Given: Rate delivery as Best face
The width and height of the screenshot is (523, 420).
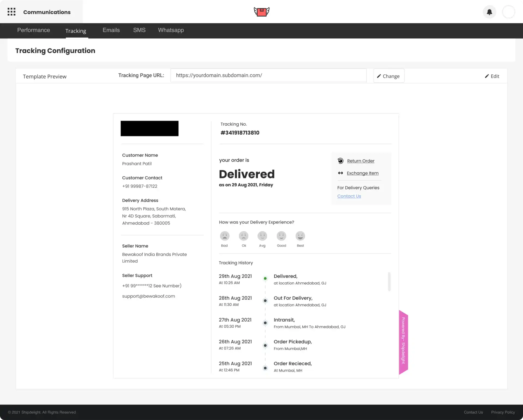Looking at the screenshot, I should (300, 236).
